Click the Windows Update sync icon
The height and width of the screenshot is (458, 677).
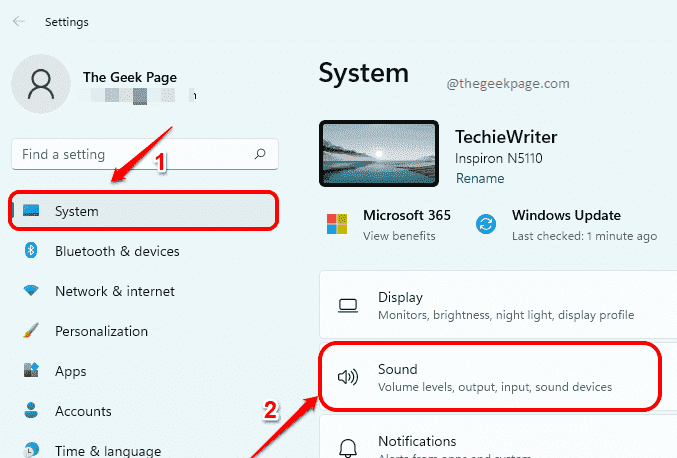(x=486, y=224)
